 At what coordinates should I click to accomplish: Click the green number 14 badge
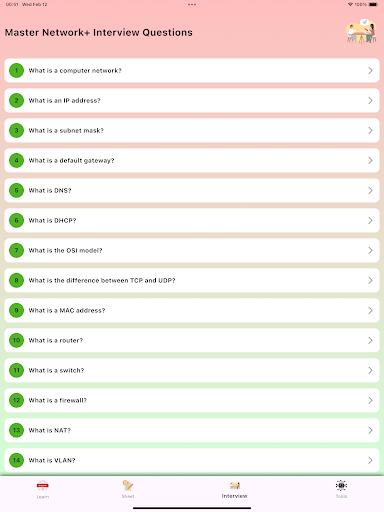16,460
